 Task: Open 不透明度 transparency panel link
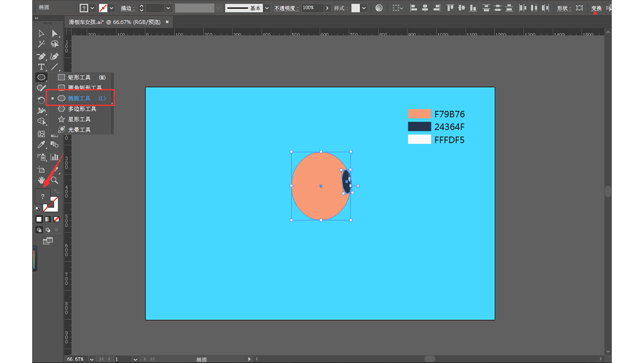[287, 8]
